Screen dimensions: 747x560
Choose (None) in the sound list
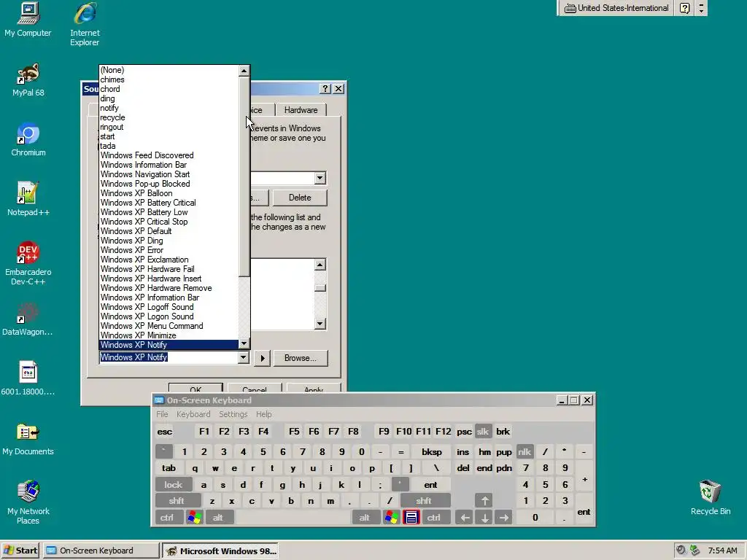pyautogui.click(x=112, y=70)
